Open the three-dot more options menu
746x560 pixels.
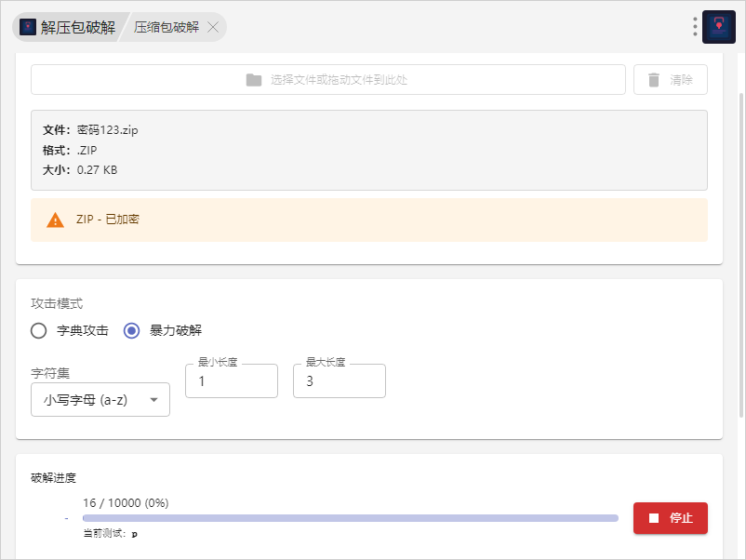695,27
